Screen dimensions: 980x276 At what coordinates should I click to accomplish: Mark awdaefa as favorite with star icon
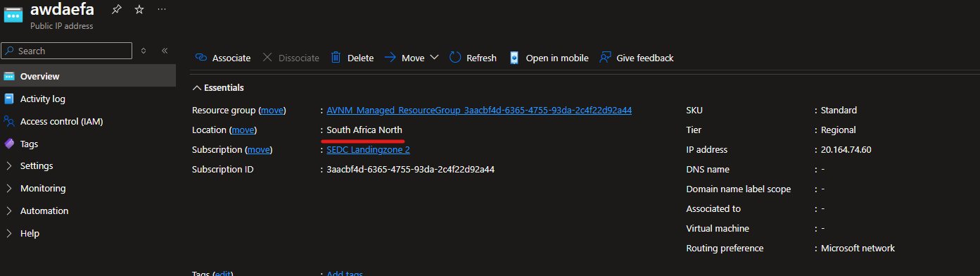[x=139, y=9]
